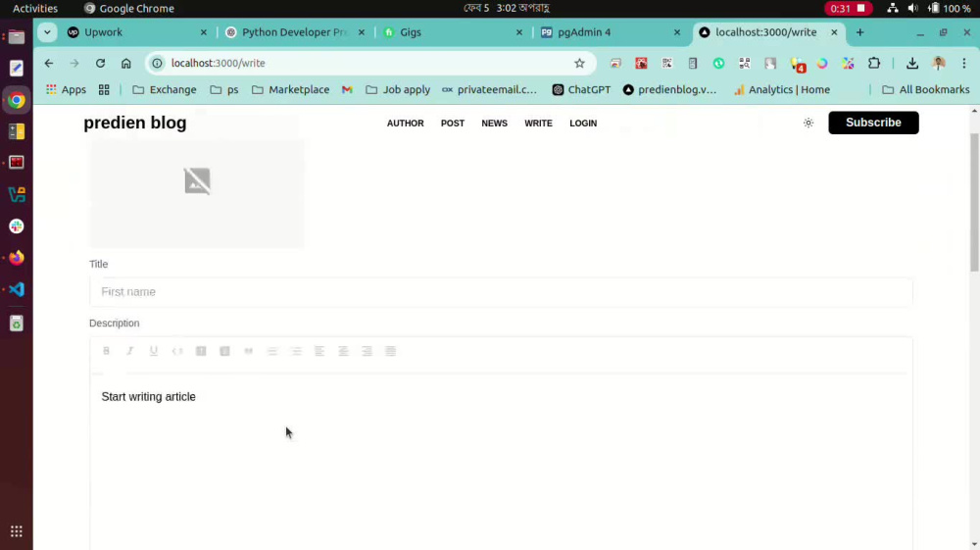Open the WRITE navigation link
The width and height of the screenshot is (980, 550).
pyautogui.click(x=538, y=124)
